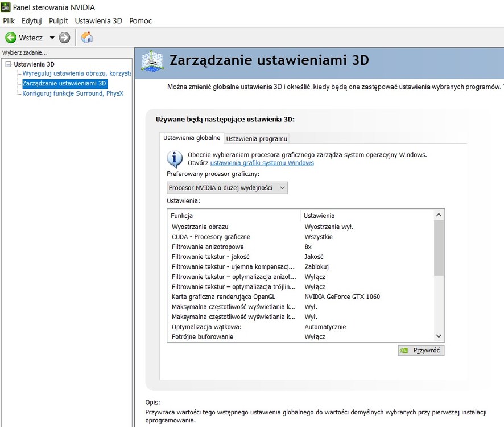Switch to the Ustawienia programu tab
The image size is (504, 427).
pyautogui.click(x=257, y=139)
